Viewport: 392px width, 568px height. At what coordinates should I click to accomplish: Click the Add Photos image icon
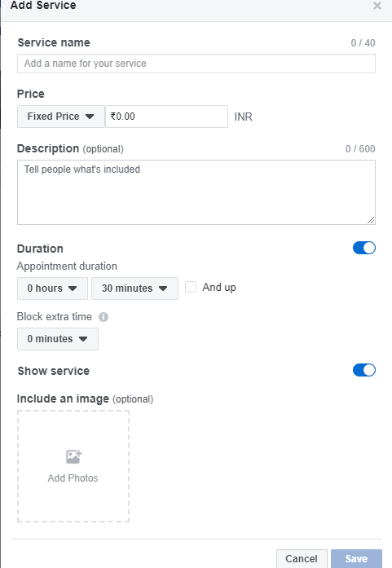pos(74,457)
